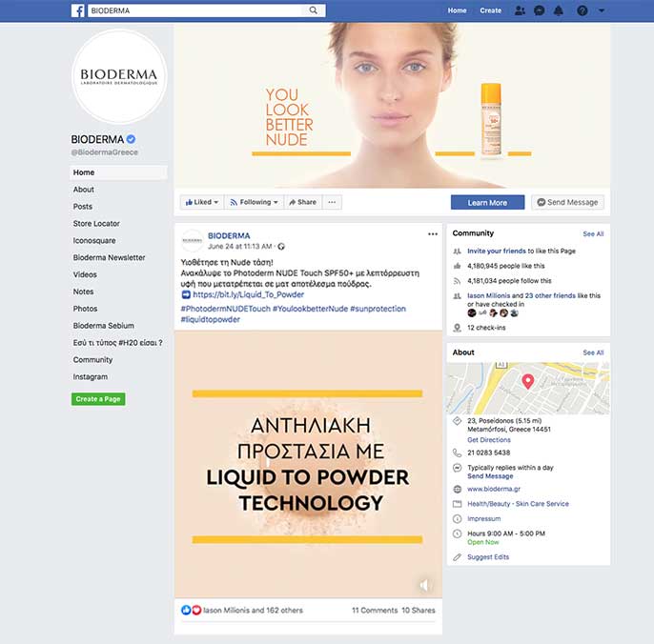Click the #PhotodermNUDETouch hashtag
The image size is (654, 644).
pyautogui.click(x=226, y=309)
